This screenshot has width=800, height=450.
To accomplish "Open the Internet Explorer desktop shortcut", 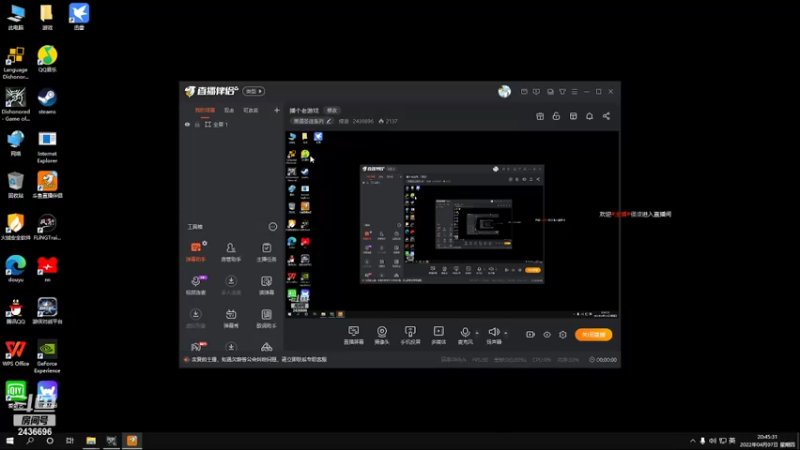I will 47,147.
